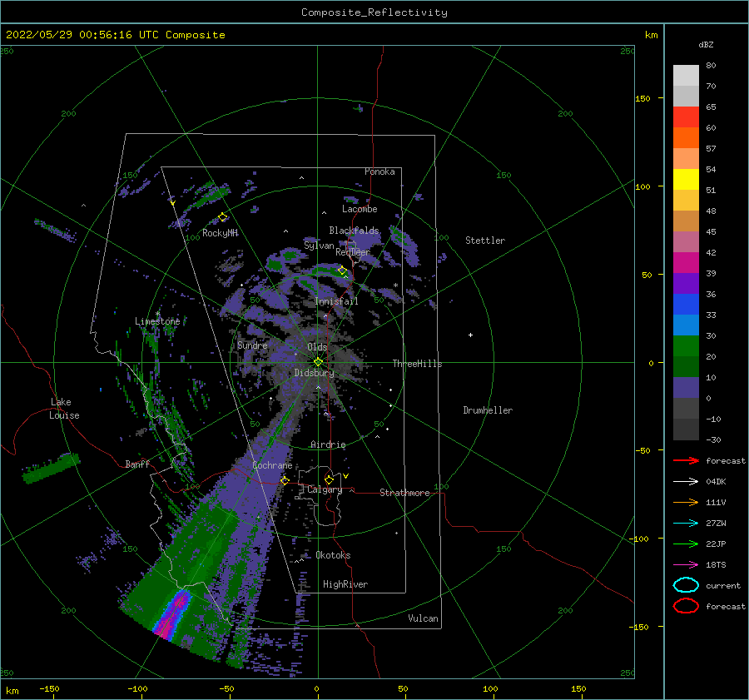Pick the orange swatch beside 60 label
Viewport: 749px width, 700px height.
pos(686,137)
